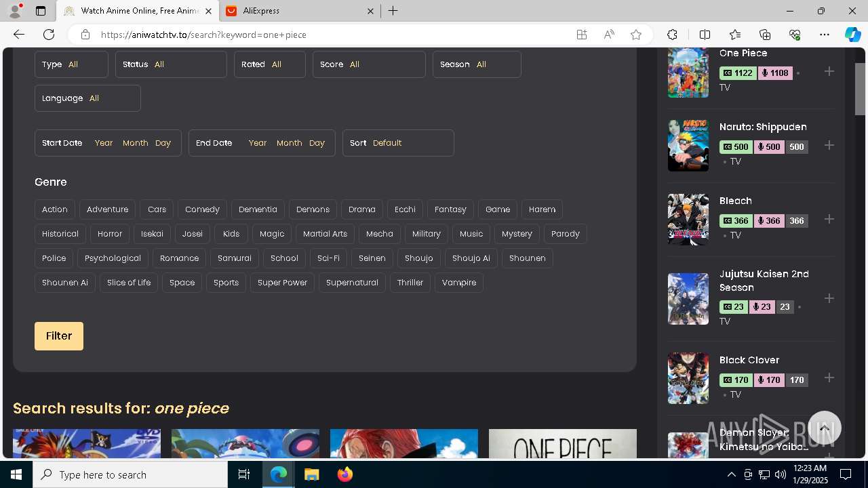This screenshot has height=488, width=868.
Task: Click the browser address bar URL
Action: (203, 35)
